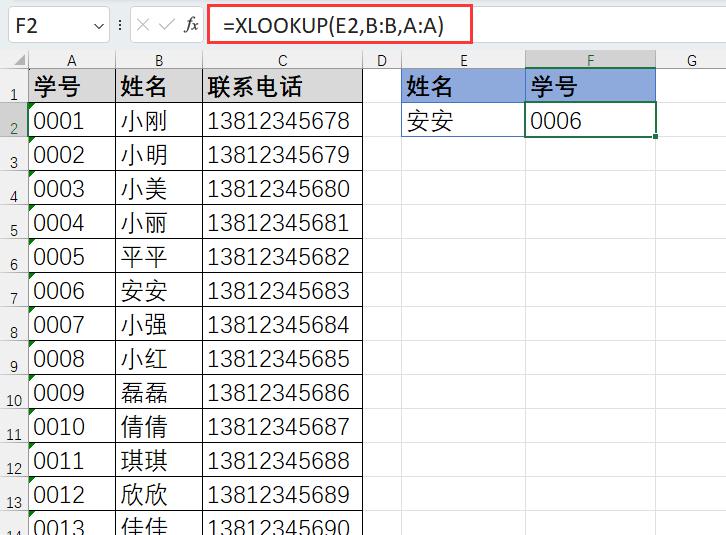Image resolution: width=726 pixels, height=535 pixels.
Task: Click cell containing 小强
Action: (x=159, y=324)
